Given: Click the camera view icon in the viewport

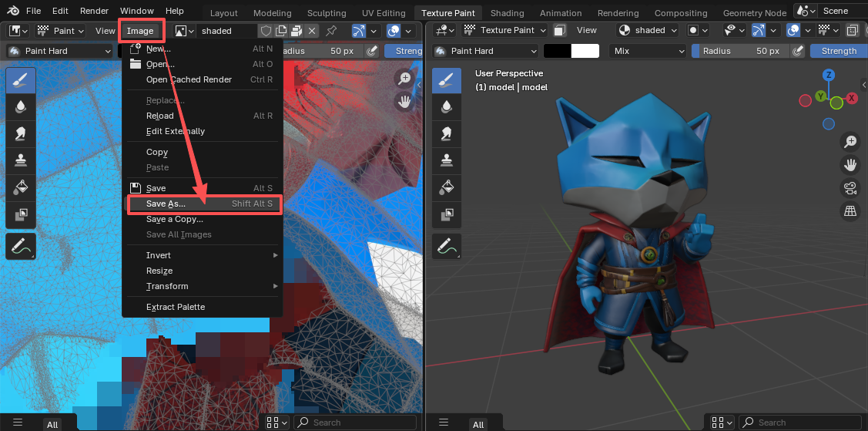Looking at the screenshot, I should (x=850, y=187).
